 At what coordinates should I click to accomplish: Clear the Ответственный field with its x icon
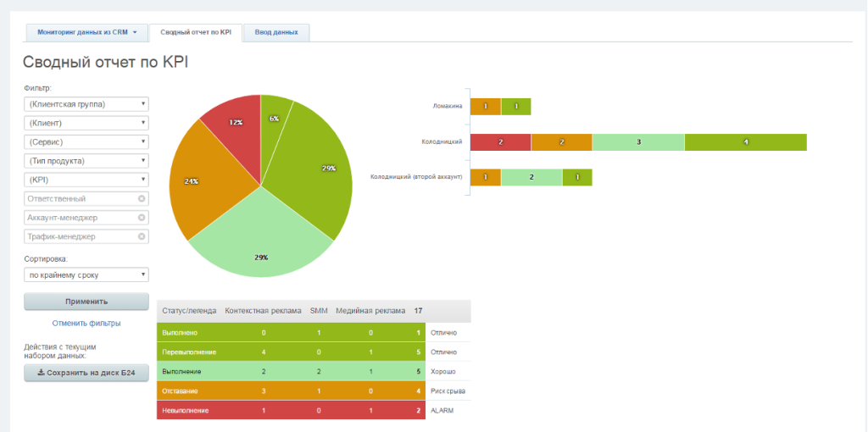[142, 199]
